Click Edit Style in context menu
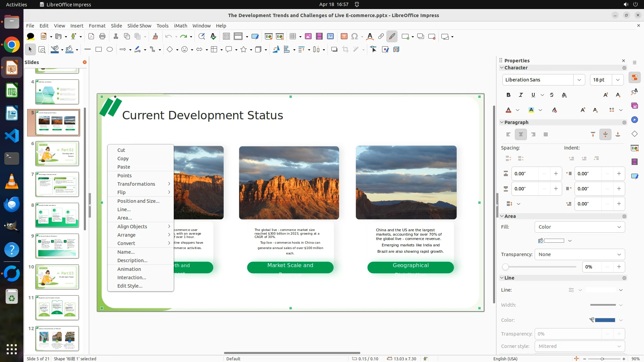 130,286
